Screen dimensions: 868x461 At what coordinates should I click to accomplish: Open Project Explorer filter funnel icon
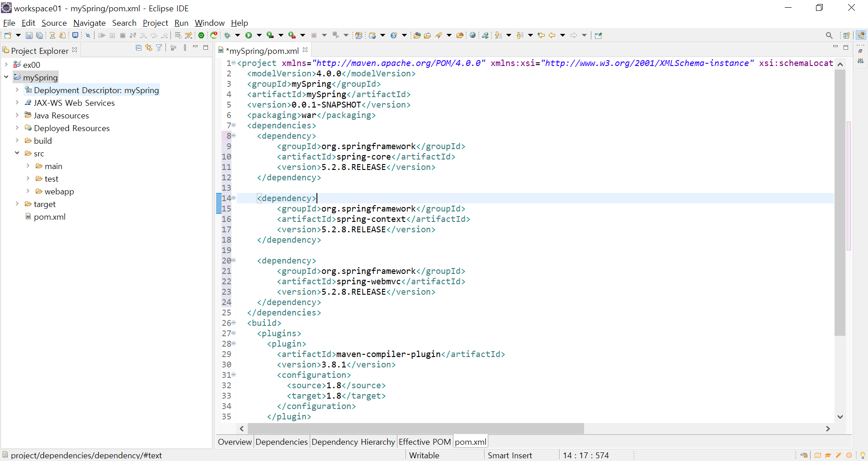159,48
